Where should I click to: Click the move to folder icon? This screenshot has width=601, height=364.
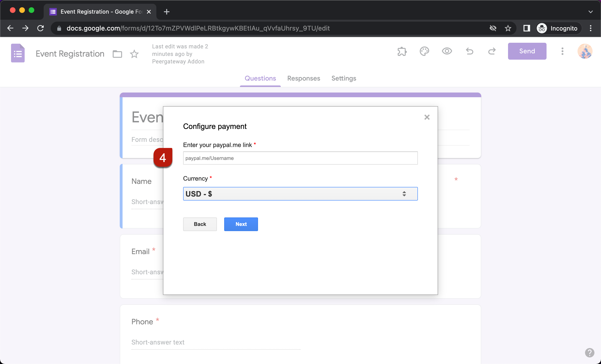coord(117,54)
